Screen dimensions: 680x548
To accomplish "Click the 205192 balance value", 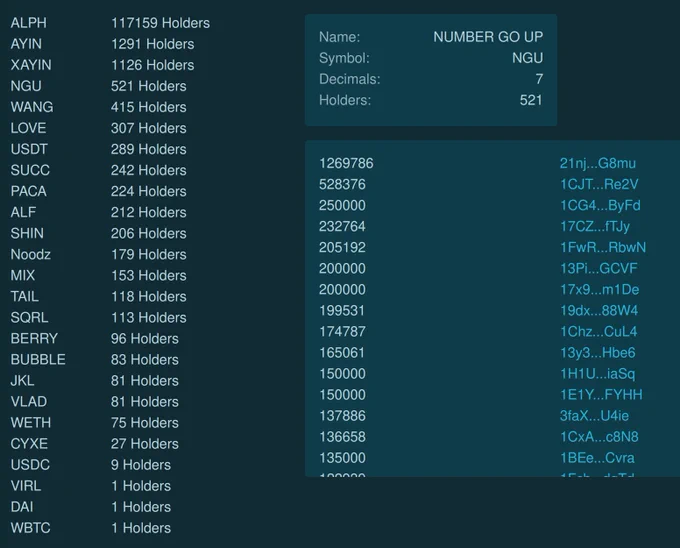I will pyautogui.click(x=342, y=247).
